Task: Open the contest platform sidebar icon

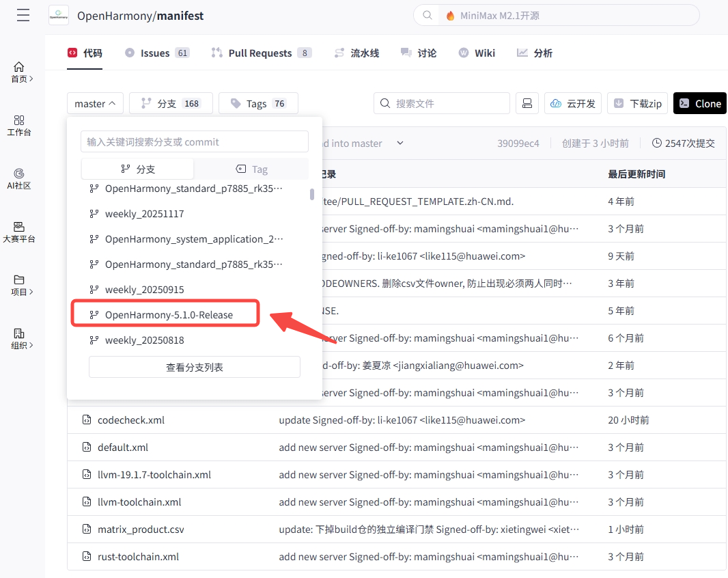Action: 19,232
